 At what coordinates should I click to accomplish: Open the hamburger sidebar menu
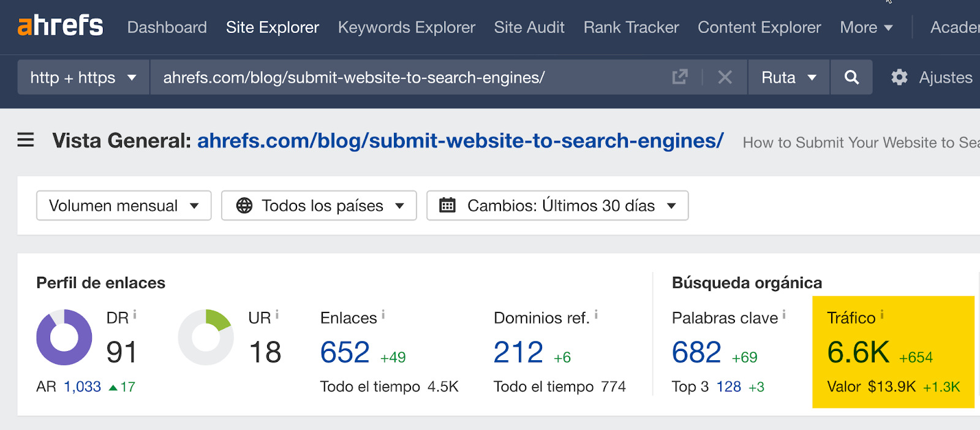[26, 140]
